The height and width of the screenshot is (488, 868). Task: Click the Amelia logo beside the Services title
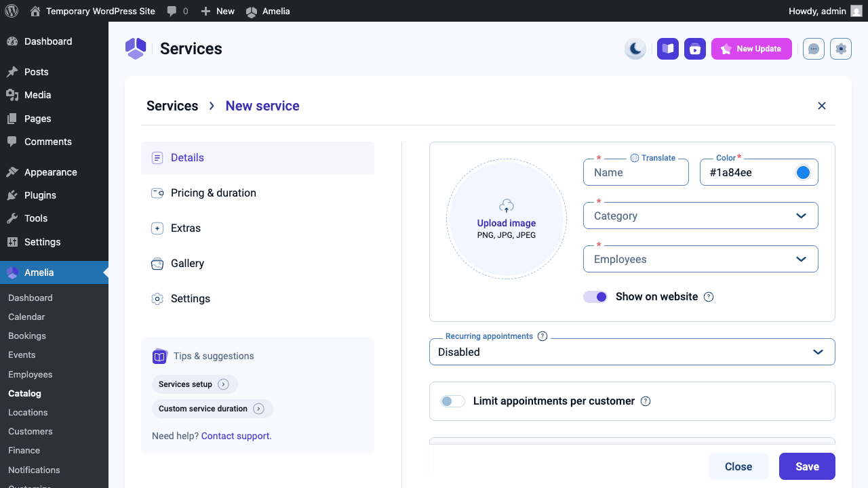pos(136,49)
